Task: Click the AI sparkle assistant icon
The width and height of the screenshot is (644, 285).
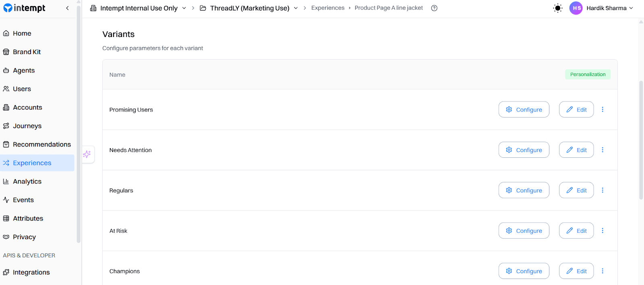Action: tap(87, 154)
